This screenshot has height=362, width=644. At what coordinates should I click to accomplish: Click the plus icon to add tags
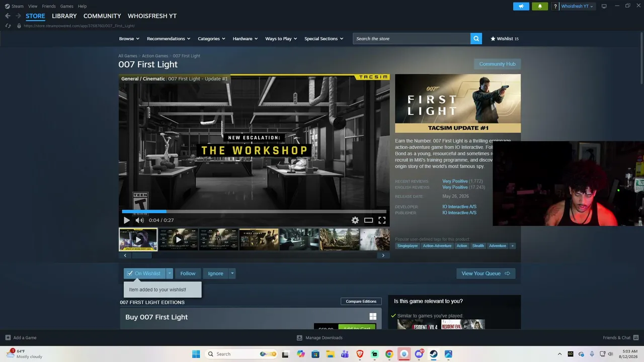tap(513, 246)
